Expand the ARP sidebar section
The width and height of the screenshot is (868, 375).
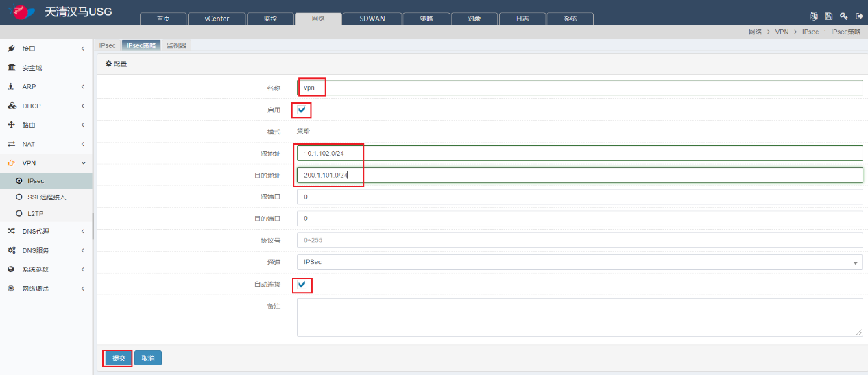(82, 87)
